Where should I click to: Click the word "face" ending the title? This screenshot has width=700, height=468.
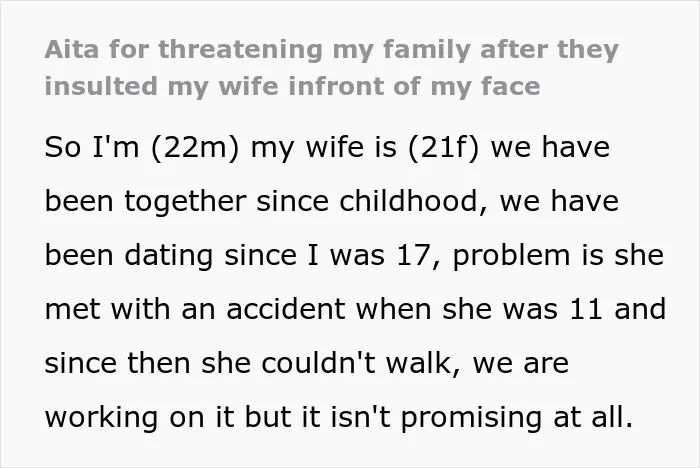click(x=511, y=86)
